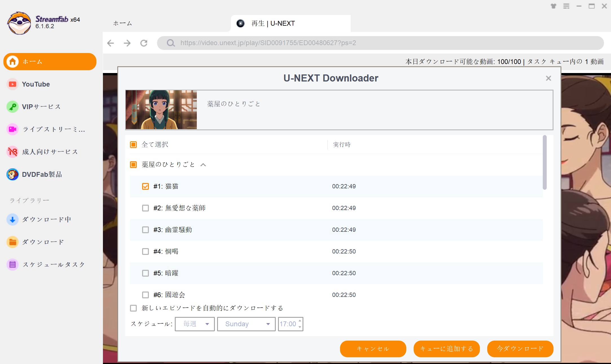Click the URL address field

380,43
